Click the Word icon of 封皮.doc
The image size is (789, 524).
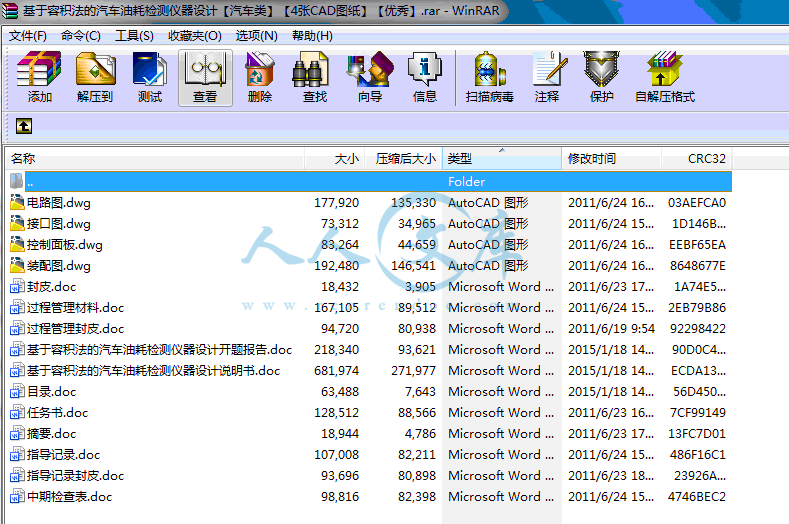pyautogui.click(x=17, y=286)
